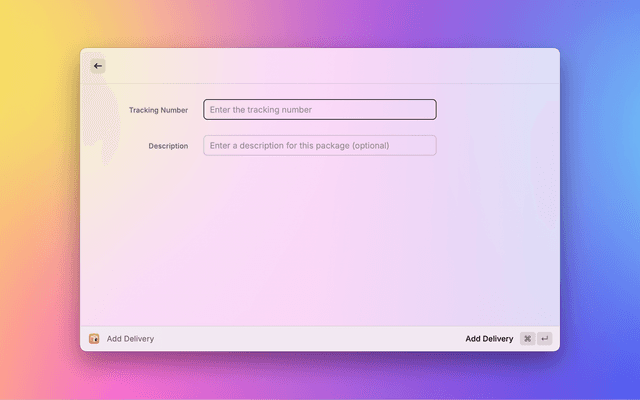
Task: Click the Tracking Number label
Action: [158, 110]
